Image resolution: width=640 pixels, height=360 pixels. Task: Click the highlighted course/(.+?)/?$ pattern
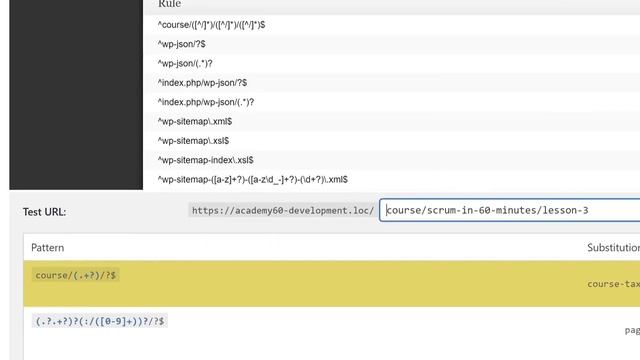(76, 275)
